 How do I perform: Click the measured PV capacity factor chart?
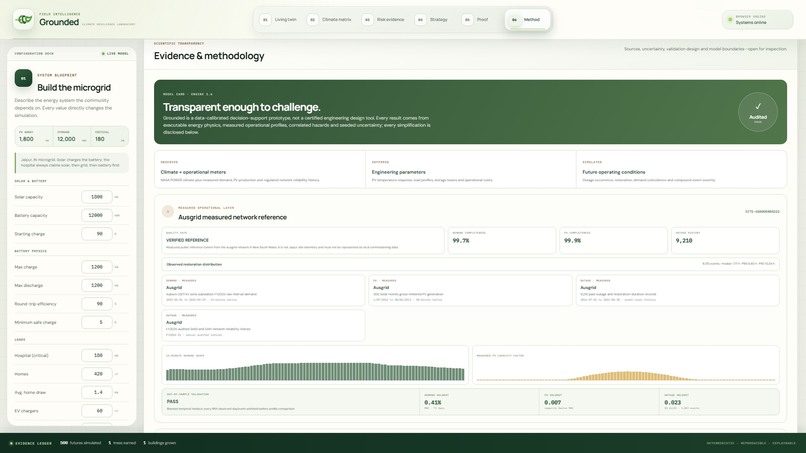click(x=626, y=365)
